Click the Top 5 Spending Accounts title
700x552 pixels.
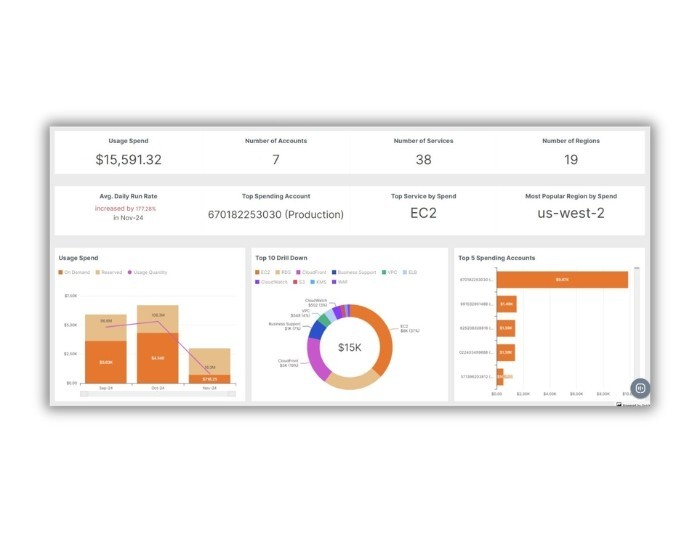(x=496, y=258)
